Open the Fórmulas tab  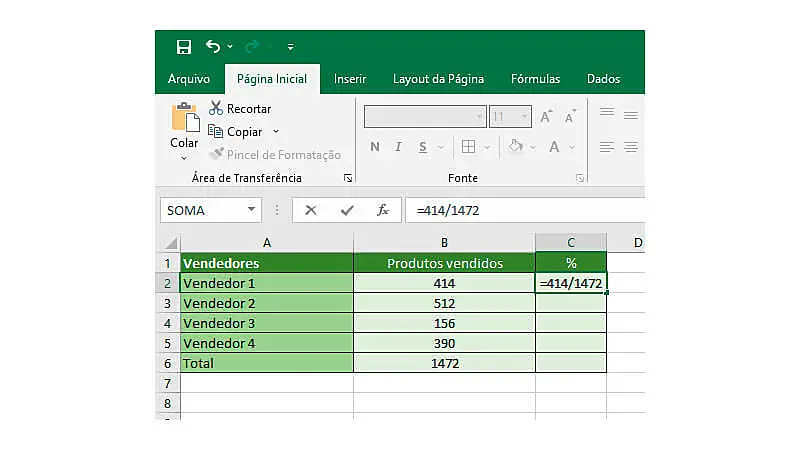[535, 79]
